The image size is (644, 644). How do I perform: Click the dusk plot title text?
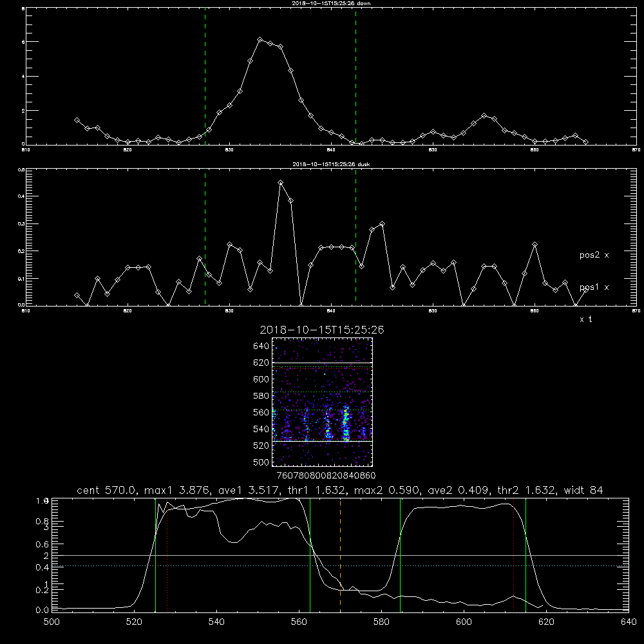[x=331, y=164]
